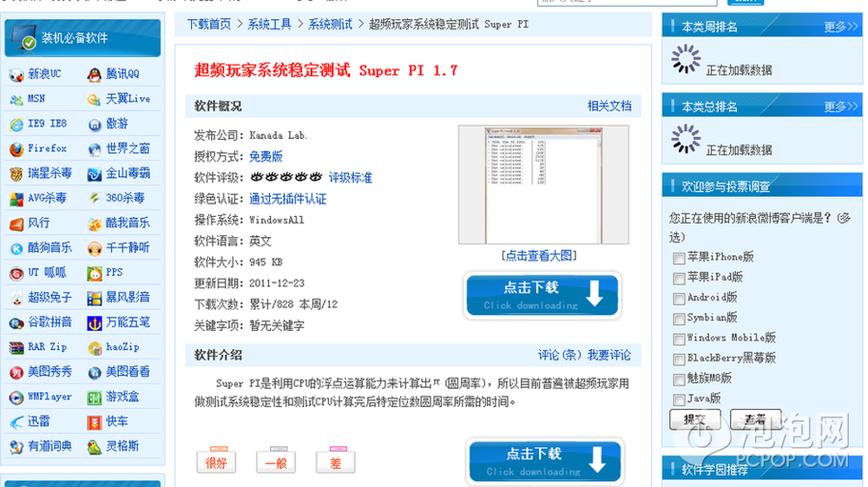The height and width of the screenshot is (487, 868).
Task: Open the 千千静听 icon
Action: pyautogui.click(x=95, y=248)
